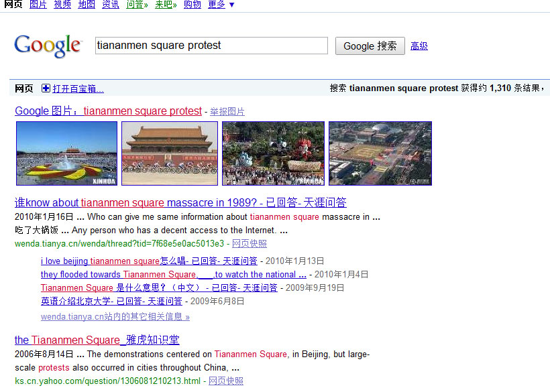
Task: Open the 来吧» link in top bar
Action: pos(166,5)
